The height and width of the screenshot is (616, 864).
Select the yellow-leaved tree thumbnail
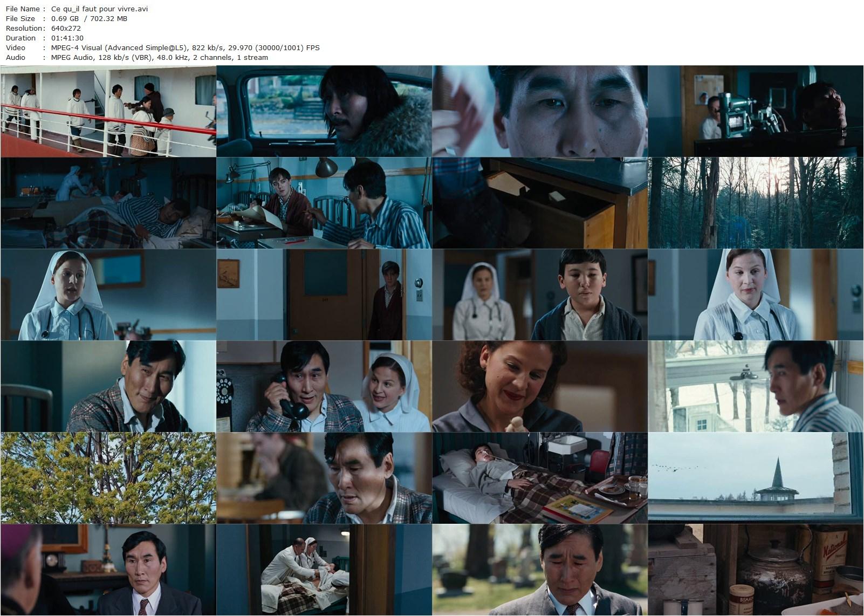pos(108,478)
